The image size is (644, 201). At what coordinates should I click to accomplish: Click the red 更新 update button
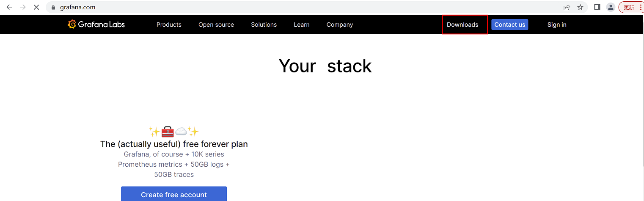coord(629,7)
